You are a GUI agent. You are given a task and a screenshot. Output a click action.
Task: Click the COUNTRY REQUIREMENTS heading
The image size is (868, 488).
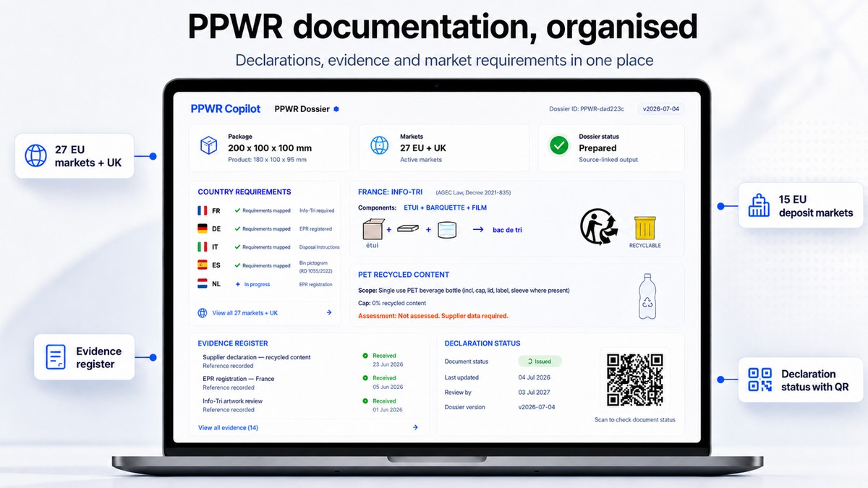tap(244, 192)
